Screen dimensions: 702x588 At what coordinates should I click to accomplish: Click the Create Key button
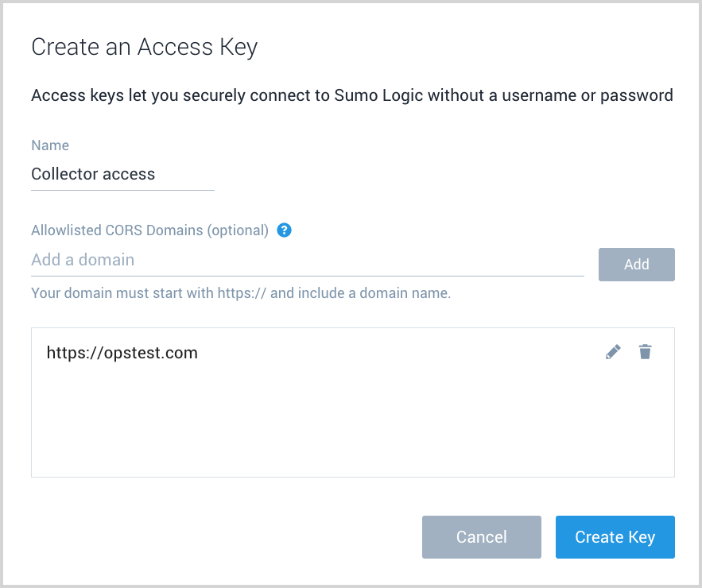click(x=615, y=537)
